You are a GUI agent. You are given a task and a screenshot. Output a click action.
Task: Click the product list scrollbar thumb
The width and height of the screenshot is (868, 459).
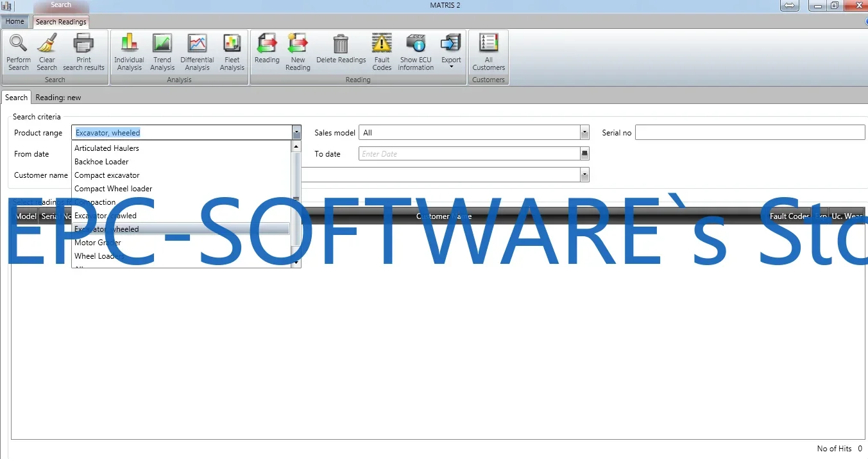(296, 198)
